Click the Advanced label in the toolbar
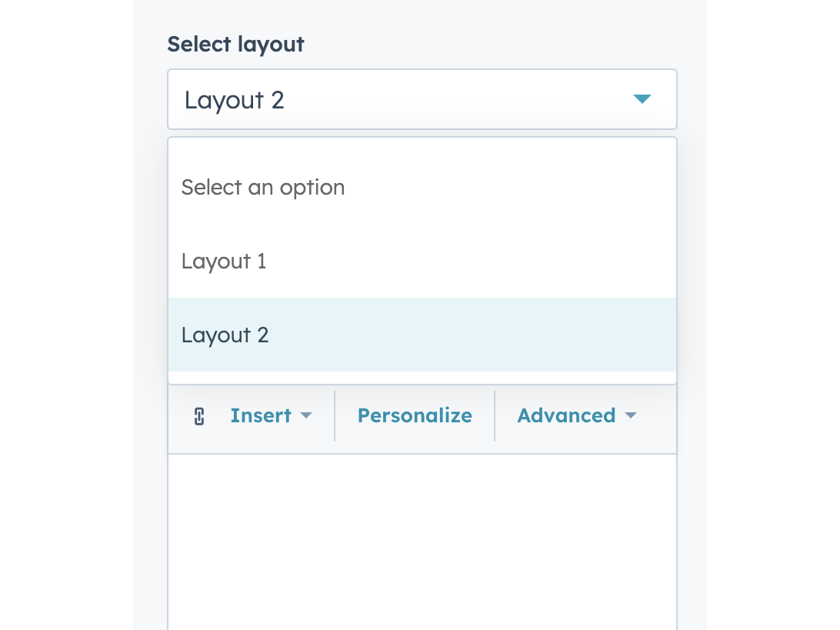840x630 pixels. [566, 415]
